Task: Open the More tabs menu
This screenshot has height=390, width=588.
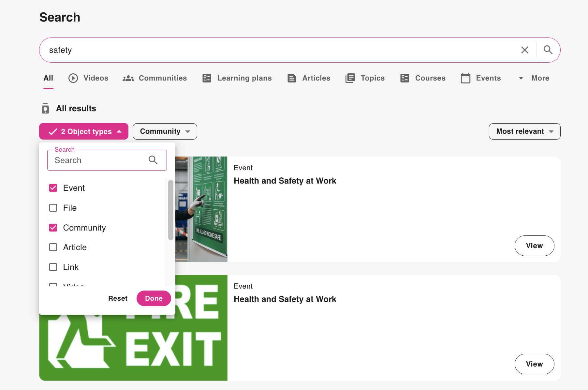Action: pyautogui.click(x=534, y=78)
